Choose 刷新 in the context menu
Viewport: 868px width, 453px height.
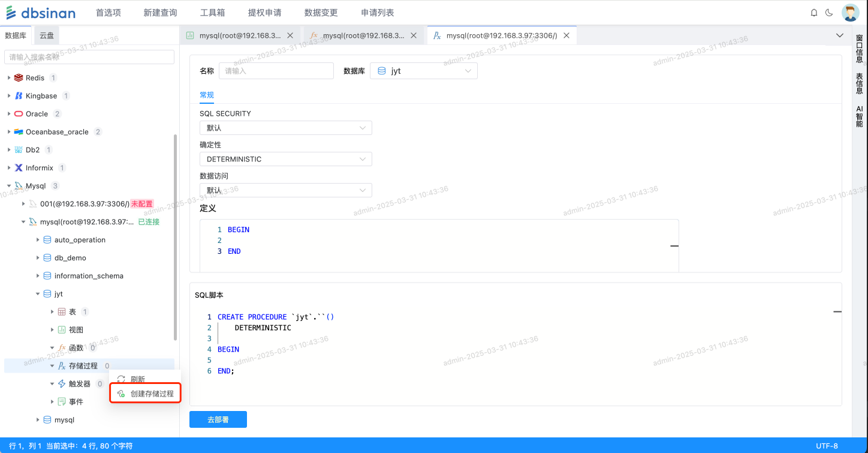point(137,379)
